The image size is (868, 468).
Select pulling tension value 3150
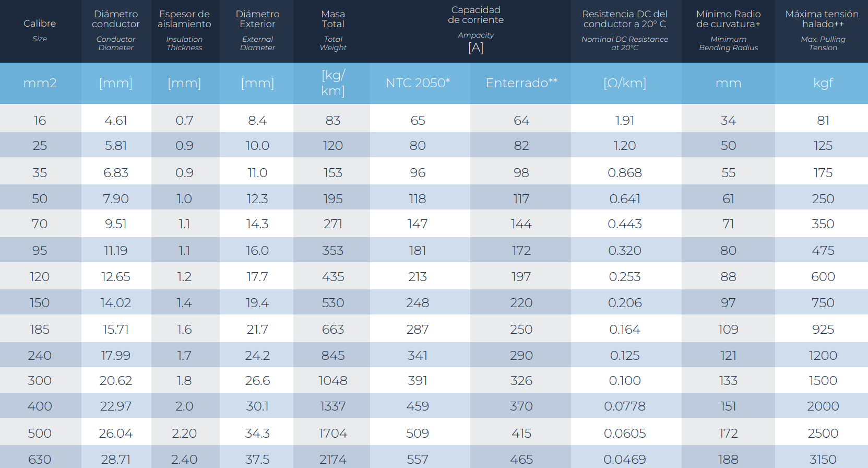(823, 460)
